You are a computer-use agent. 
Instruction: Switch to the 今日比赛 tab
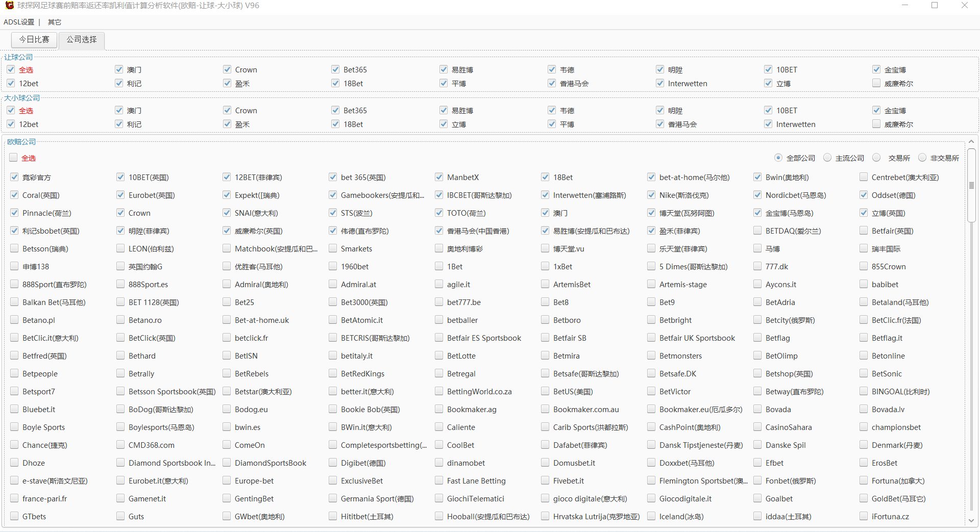coord(34,40)
